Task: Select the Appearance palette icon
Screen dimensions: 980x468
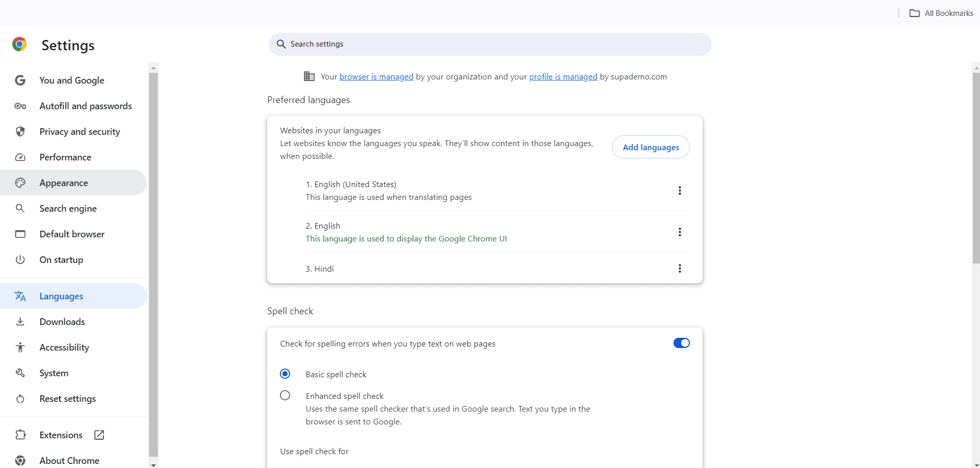Action: pyautogui.click(x=20, y=182)
